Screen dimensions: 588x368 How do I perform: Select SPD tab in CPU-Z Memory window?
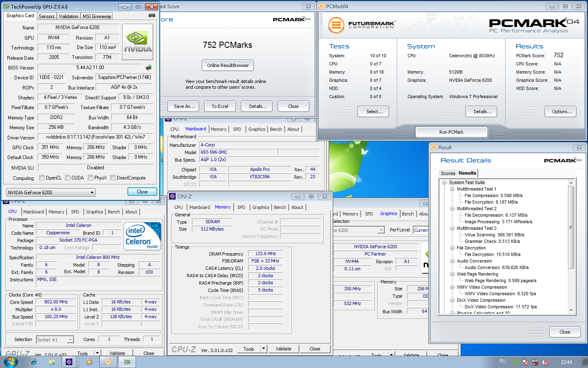pyautogui.click(x=241, y=207)
